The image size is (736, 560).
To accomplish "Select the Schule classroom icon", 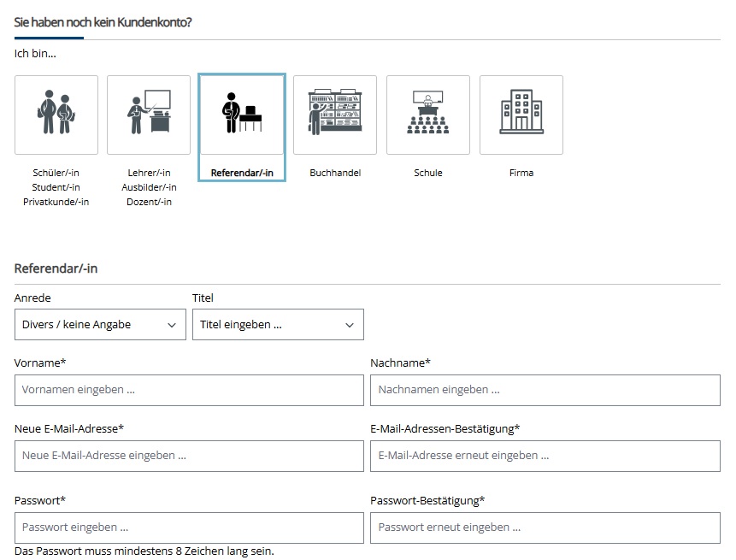I will pyautogui.click(x=427, y=115).
